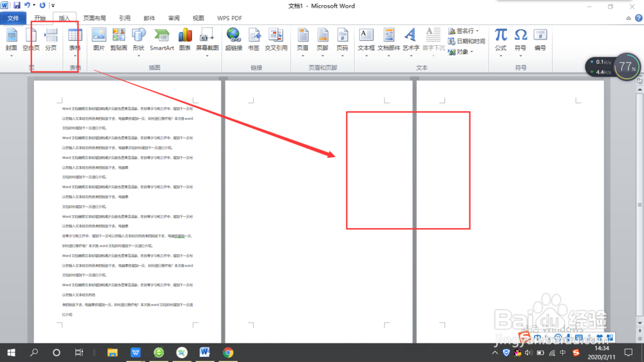Insert a SmartArt graphic
Image resolution: width=644 pixels, height=362 pixels.
click(x=162, y=41)
